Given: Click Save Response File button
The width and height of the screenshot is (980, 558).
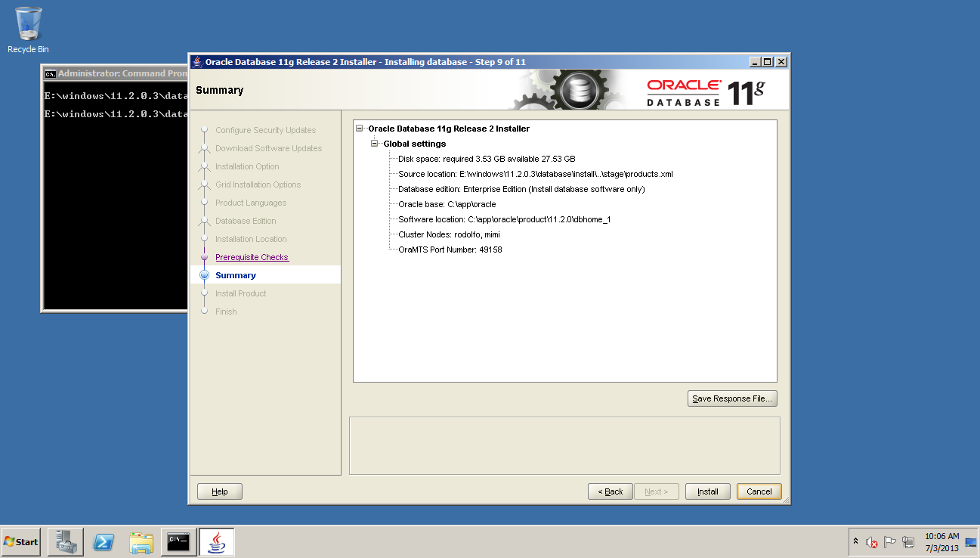Looking at the screenshot, I should (731, 398).
